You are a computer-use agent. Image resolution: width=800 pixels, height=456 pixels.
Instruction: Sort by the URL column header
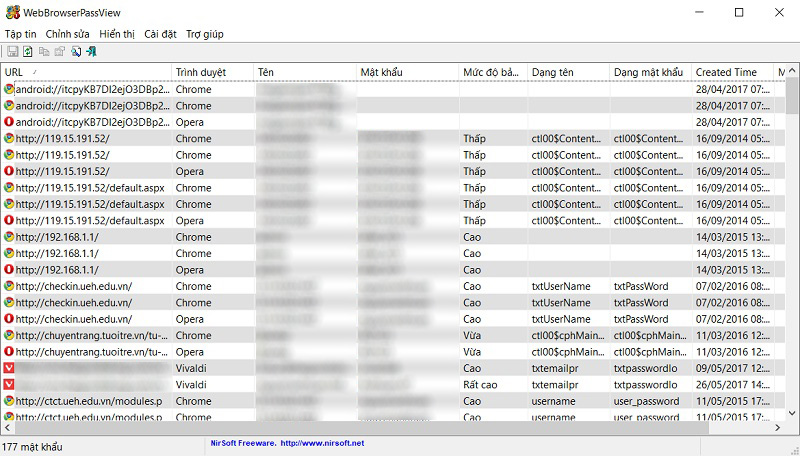86,72
